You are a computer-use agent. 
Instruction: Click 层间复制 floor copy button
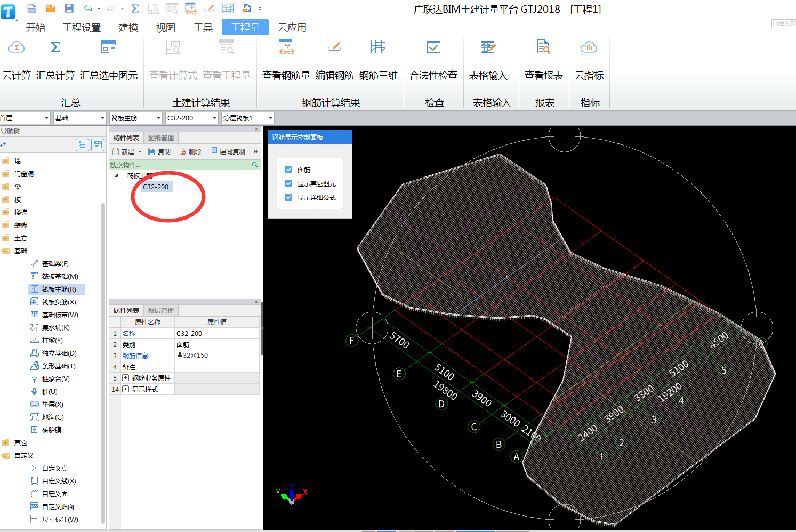click(x=228, y=152)
